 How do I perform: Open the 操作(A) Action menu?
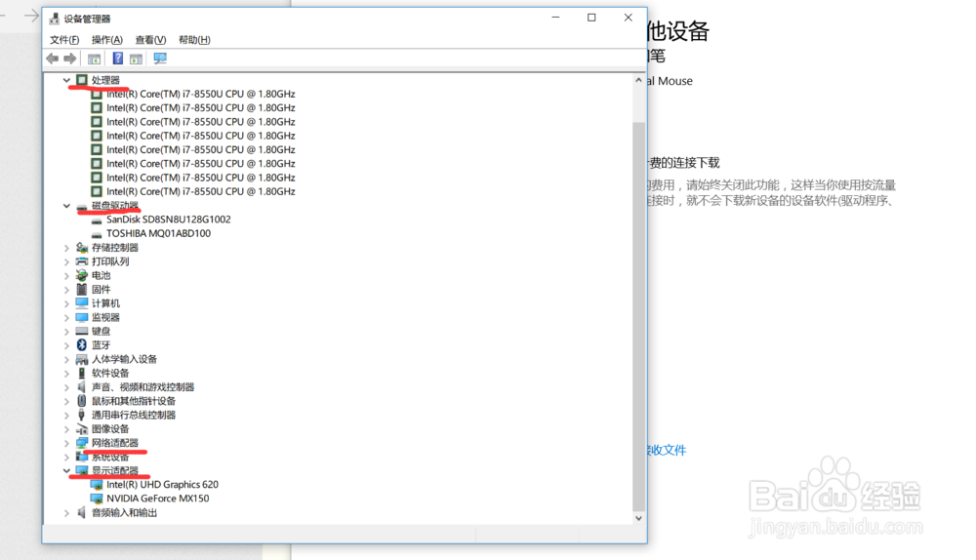pos(107,40)
